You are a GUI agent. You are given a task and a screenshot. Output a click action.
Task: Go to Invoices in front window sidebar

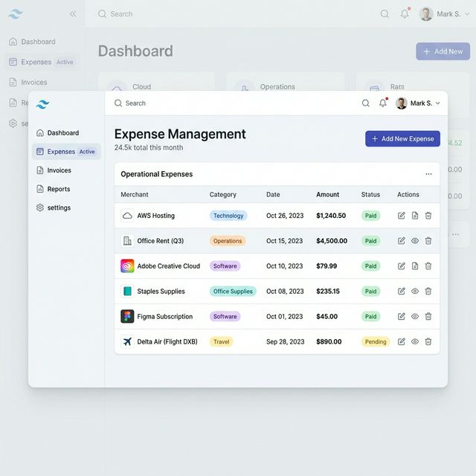(59, 170)
